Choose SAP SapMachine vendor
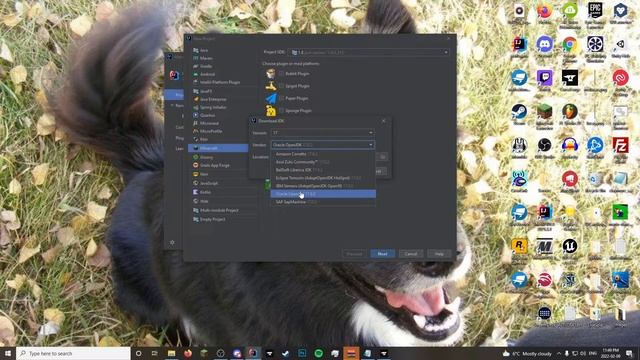Screen dimensions: 640x360 323,202
